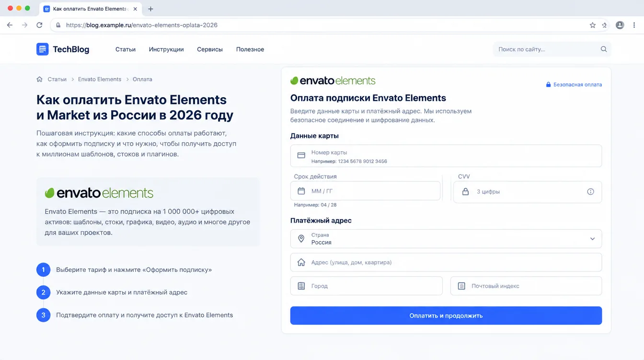The image size is (644, 360).
Task: Click the Envato Elements logo above payment form
Action: pyautogui.click(x=333, y=80)
